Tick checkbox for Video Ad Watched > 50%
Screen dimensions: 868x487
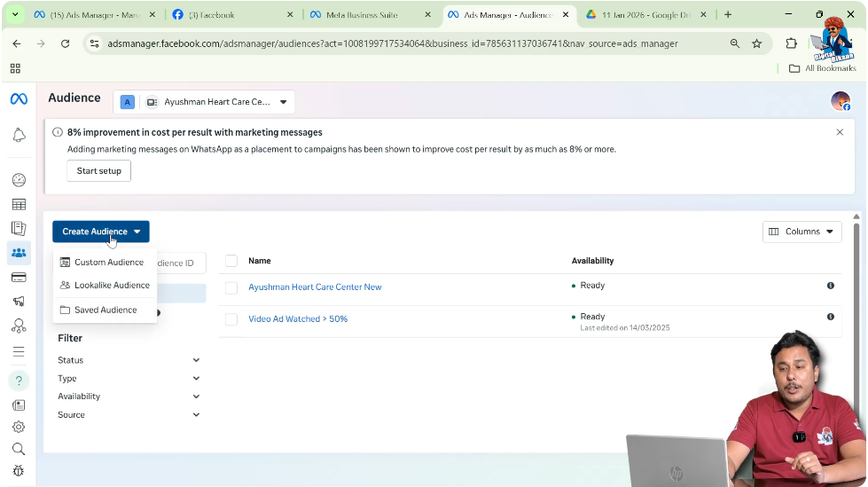click(231, 319)
